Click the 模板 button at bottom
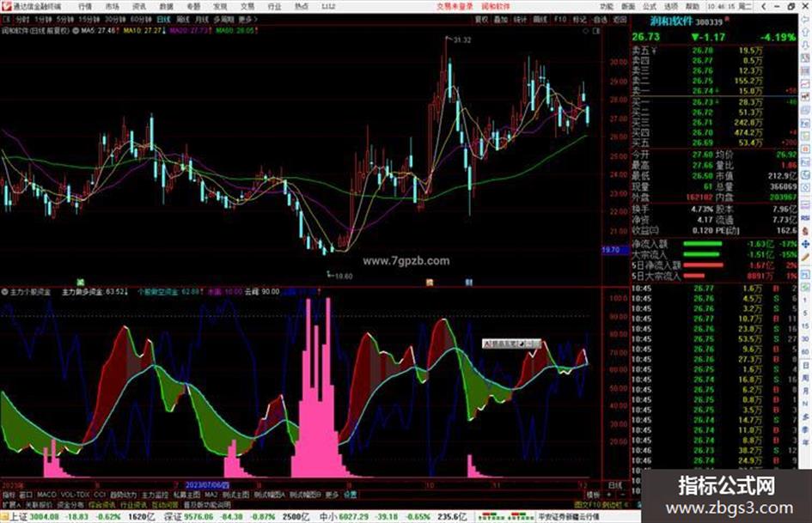This screenshot has height=523, width=812. (x=593, y=495)
